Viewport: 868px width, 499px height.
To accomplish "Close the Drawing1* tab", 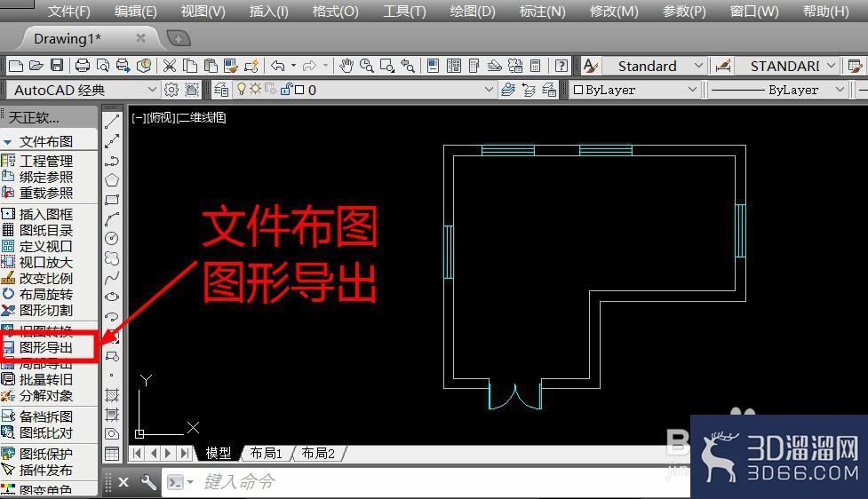I will pyautogui.click(x=140, y=38).
